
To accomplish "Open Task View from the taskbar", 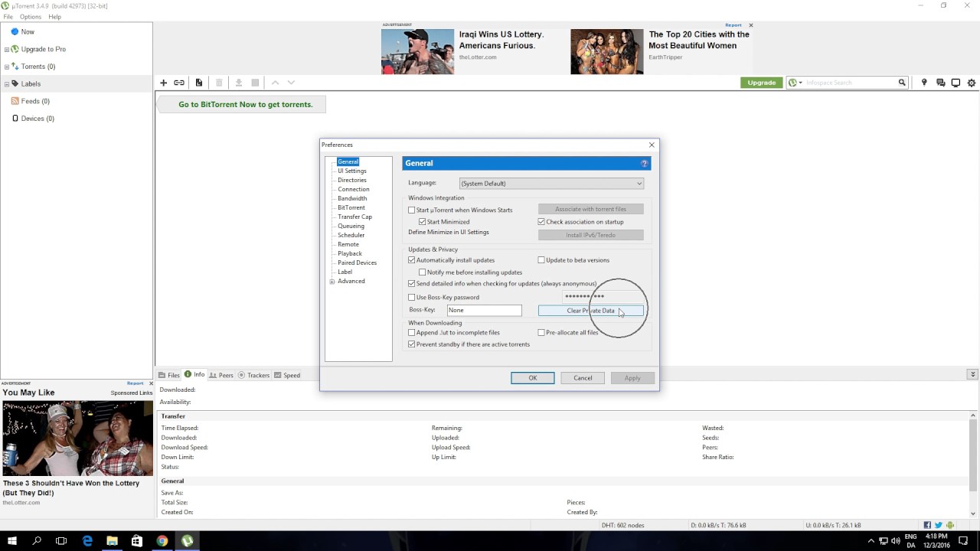I will pyautogui.click(x=61, y=541).
